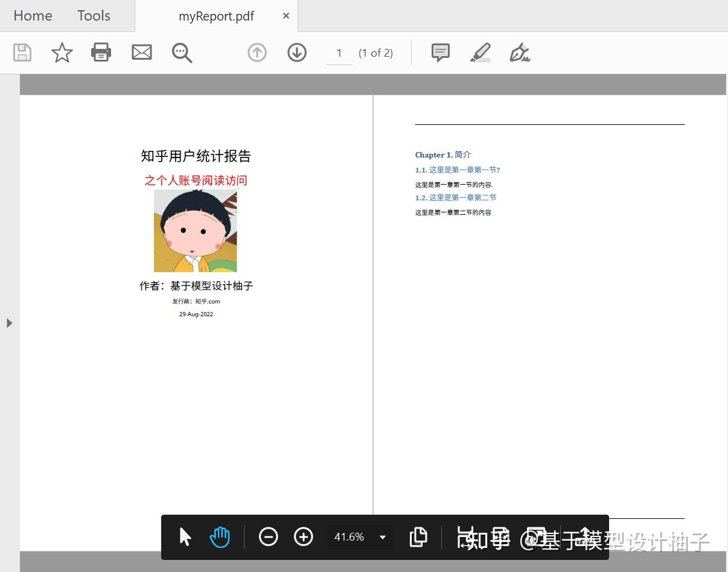This screenshot has width=728, height=572.
Task: Add a comment with the speech bubble icon
Action: pos(441,52)
